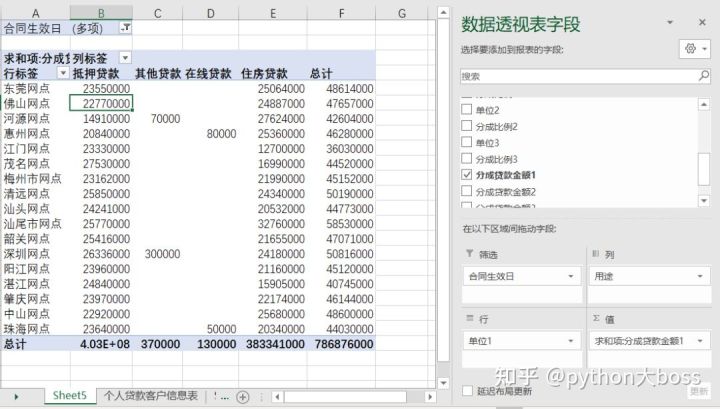The height and width of the screenshot is (409, 720).
Task: Click the new sheet plus icon
Action: pos(242,397)
